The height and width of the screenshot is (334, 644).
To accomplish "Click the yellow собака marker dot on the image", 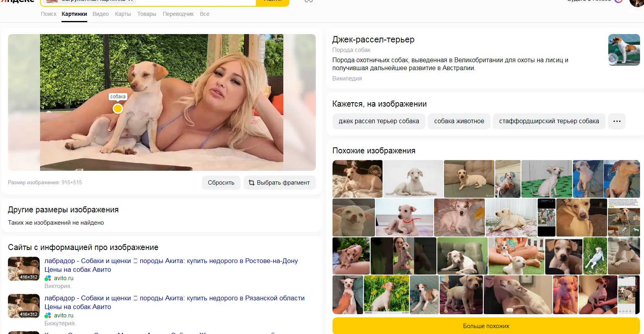I will (x=118, y=109).
